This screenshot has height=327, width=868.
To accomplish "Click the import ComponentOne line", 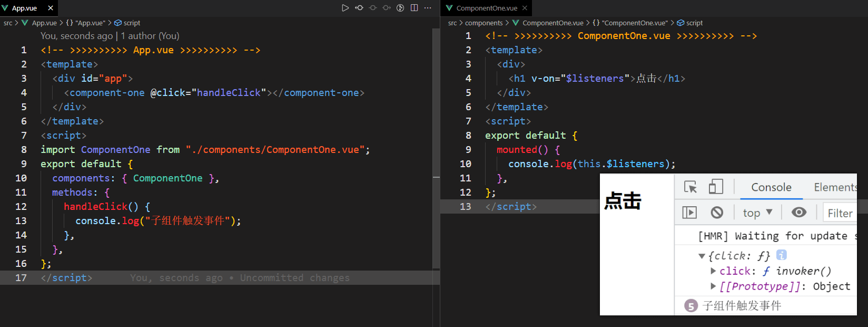I will click(x=205, y=150).
